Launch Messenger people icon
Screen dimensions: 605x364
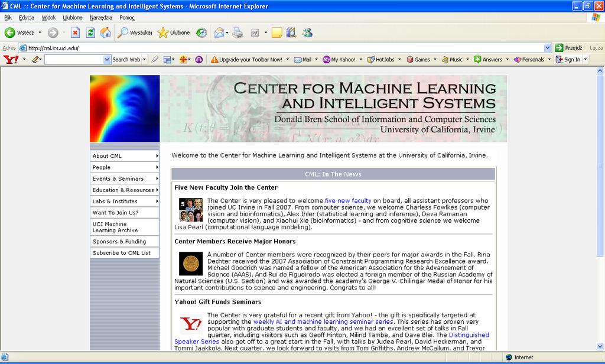(x=307, y=33)
